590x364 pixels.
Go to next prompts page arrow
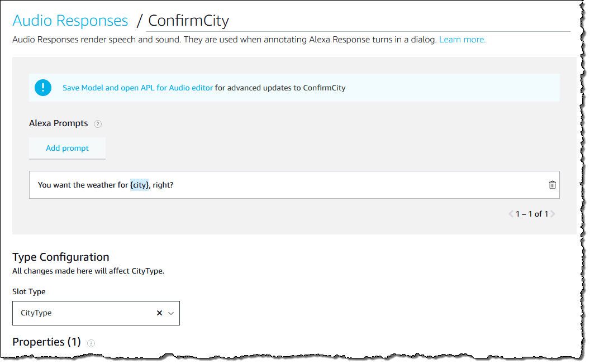tap(553, 214)
